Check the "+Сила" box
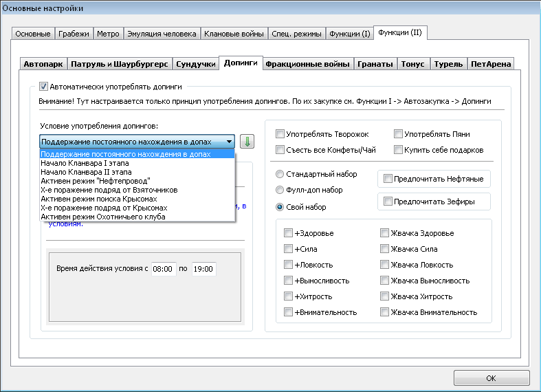 coord(288,249)
